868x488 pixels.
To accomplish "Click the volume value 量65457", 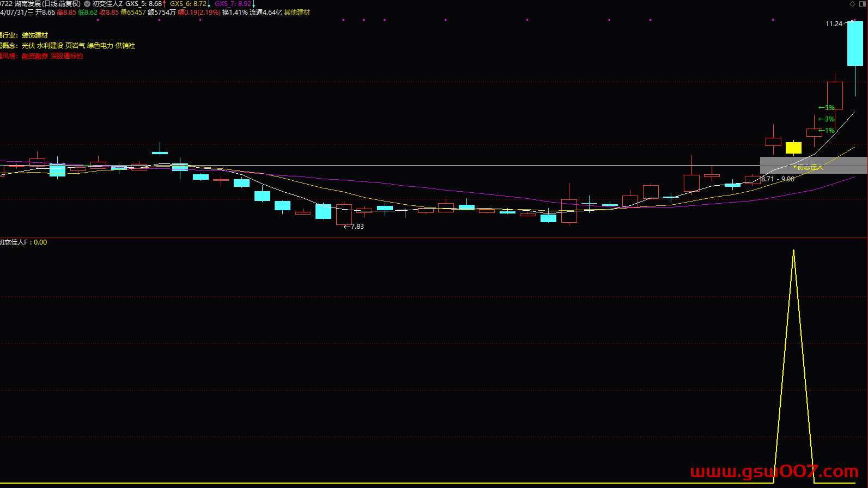I will (133, 13).
